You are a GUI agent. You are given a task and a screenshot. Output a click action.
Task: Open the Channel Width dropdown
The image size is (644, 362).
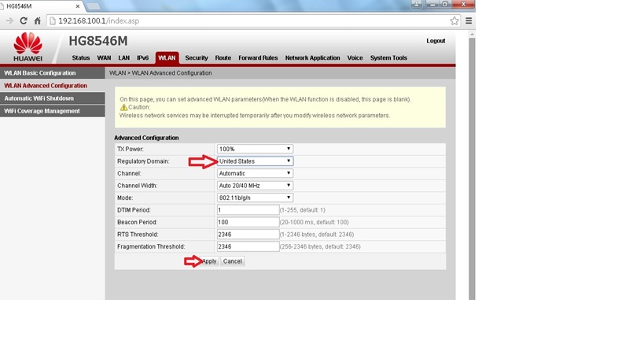pos(255,185)
